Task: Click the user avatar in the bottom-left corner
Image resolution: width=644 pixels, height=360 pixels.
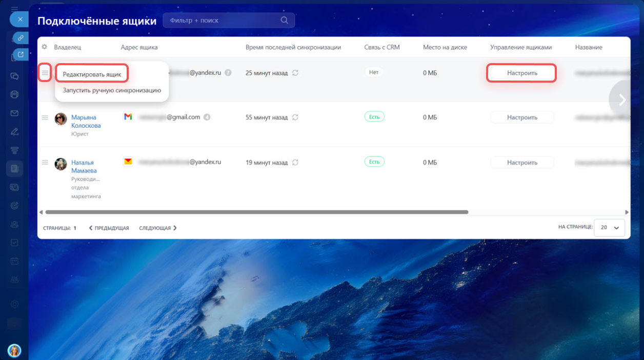Action: pyautogui.click(x=14, y=350)
